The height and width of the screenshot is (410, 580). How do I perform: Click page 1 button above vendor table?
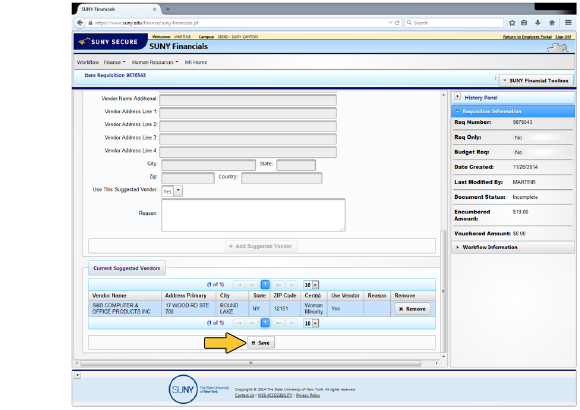tap(265, 285)
